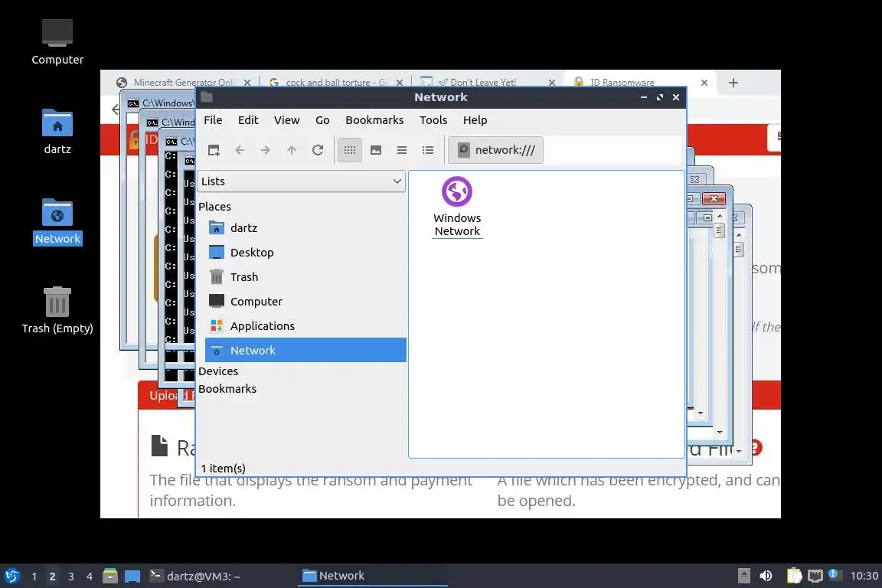Click the show desktop panel icon

coord(132,576)
